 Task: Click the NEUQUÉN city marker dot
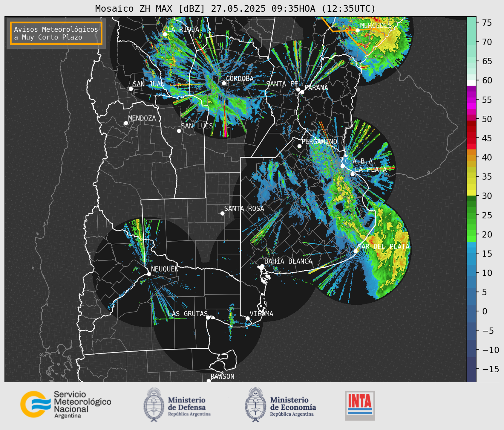149,274
